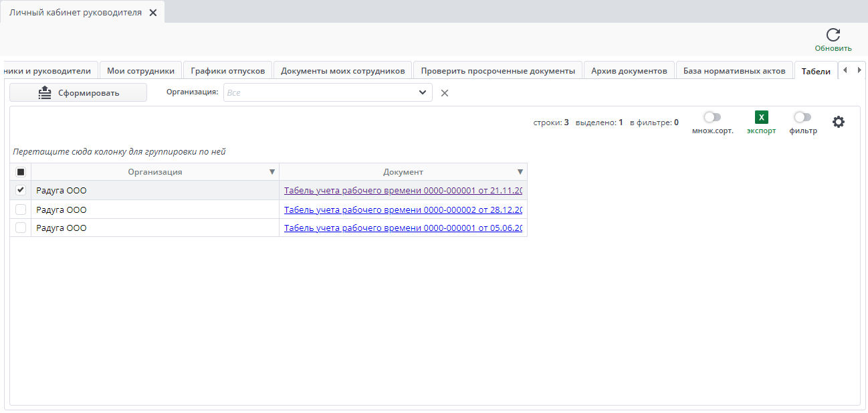Open grid settings gear icon
Image resolution: width=868 pixels, height=413 pixels.
pyautogui.click(x=839, y=122)
